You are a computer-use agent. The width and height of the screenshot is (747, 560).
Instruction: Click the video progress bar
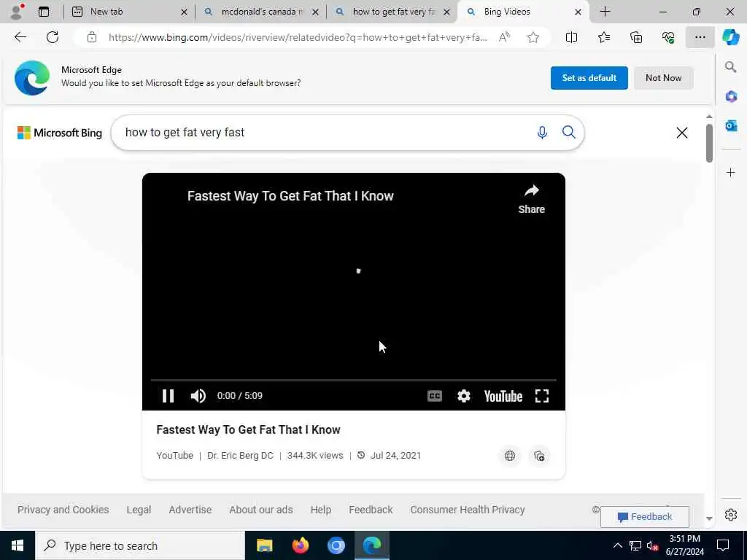coord(354,380)
